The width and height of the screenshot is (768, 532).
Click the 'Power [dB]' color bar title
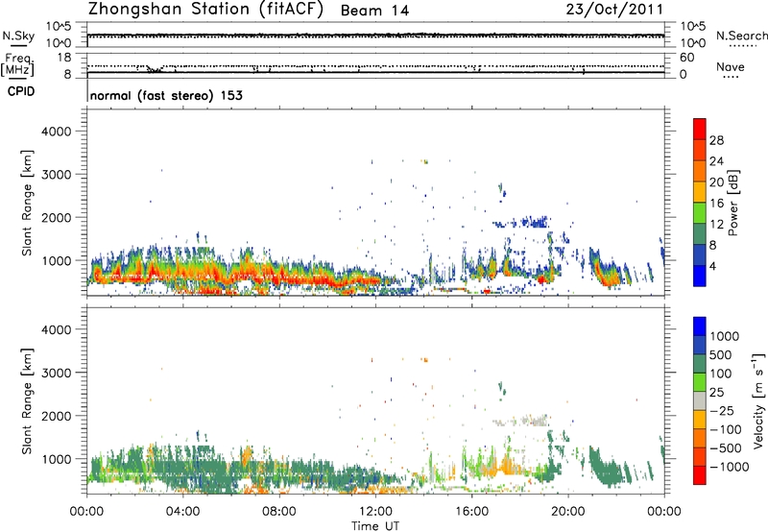point(732,203)
